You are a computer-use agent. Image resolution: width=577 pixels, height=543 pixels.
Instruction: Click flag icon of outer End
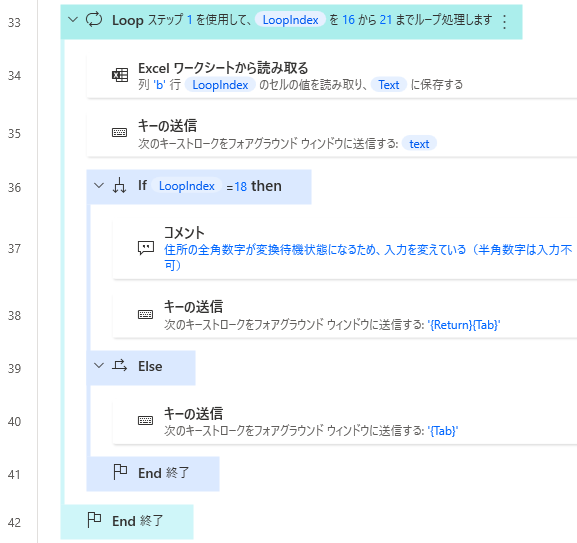[94, 520]
